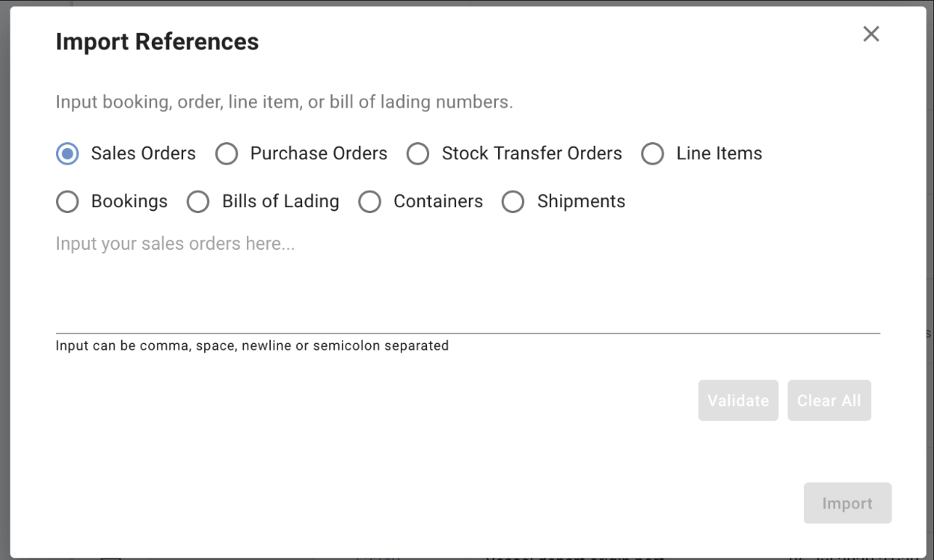Image resolution: width=934 pixels, height=560 pixels.
Task: Select the Containers radio button
Action: [x=370, y=202]
